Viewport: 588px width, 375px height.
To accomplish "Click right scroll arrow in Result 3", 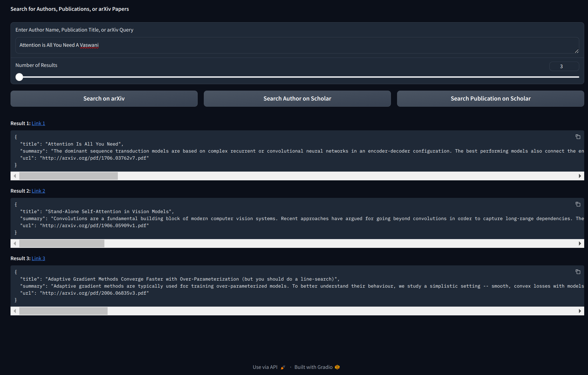I will click(580, 311).
